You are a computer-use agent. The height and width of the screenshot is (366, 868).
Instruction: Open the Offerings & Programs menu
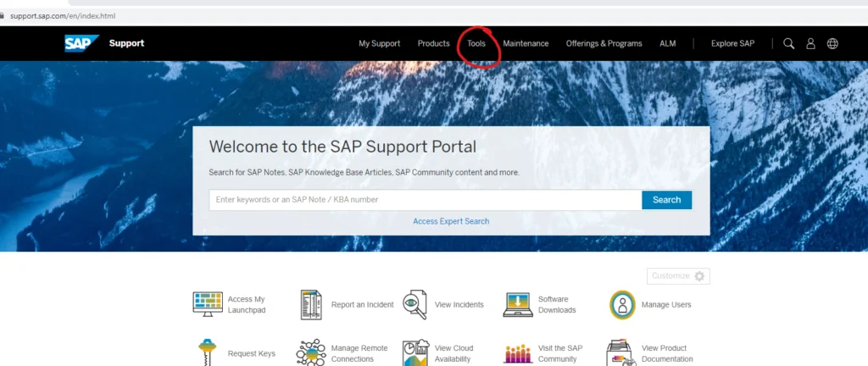[604, 44]
